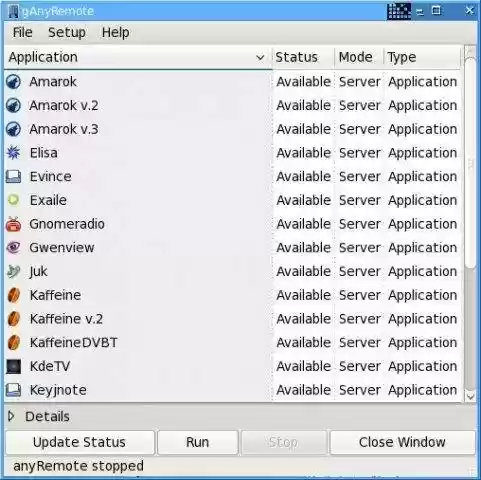Select the Elisa starburst icon
Viewport: 481px width, 480px height.
pyautogui.click(x=13, y=153)
